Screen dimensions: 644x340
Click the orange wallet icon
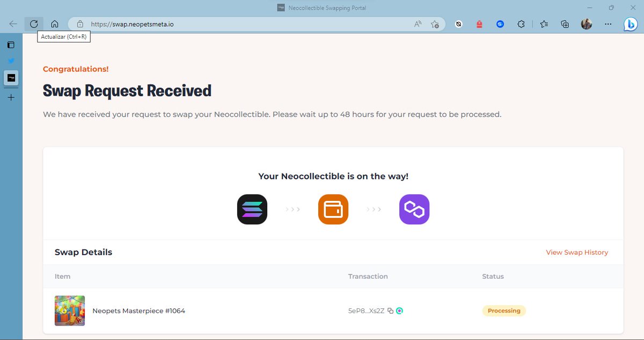tap(333, 209)
